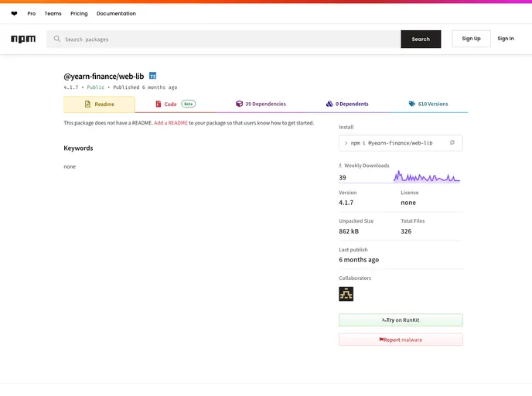
Task: Click the License value none
Action: [408, 203]
